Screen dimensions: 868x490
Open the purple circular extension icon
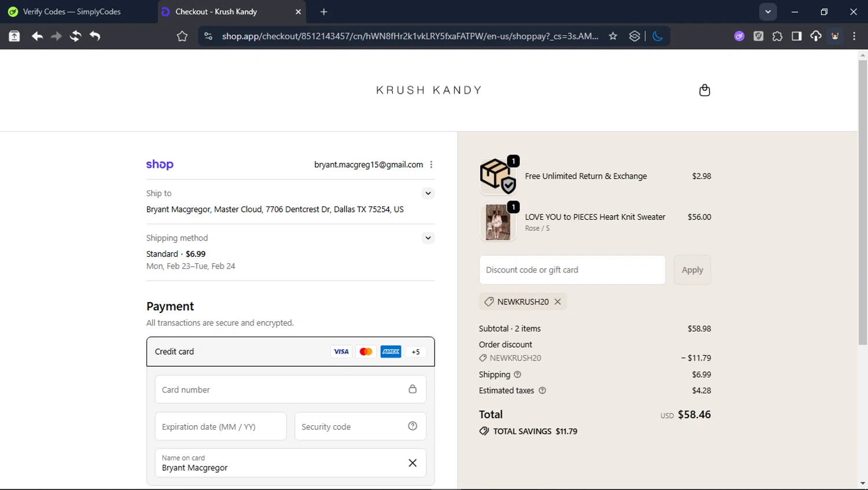(x=739, y=36)
